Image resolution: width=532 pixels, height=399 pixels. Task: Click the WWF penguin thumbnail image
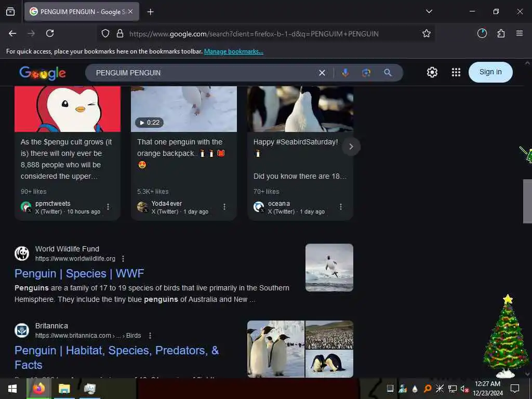(329, 268)
